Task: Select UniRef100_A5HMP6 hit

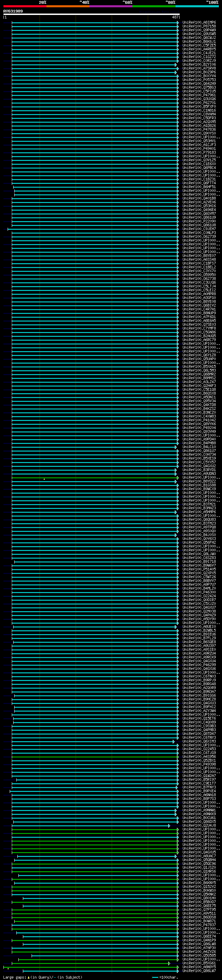Action: [x=199, y=512]
